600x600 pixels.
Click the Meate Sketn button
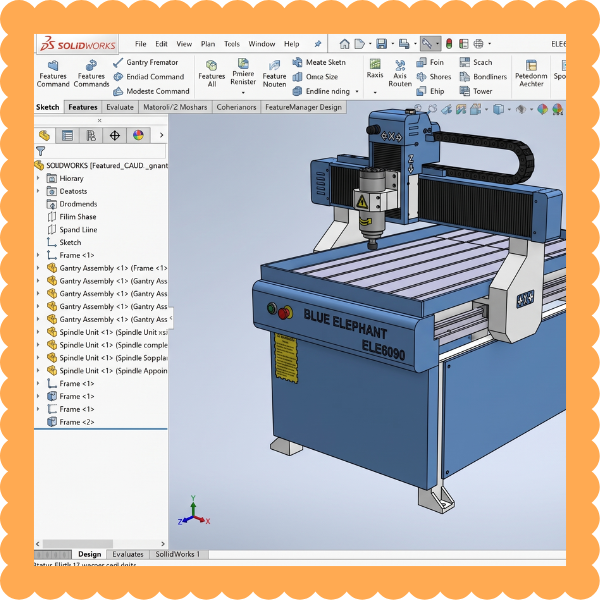click(319, 62)
